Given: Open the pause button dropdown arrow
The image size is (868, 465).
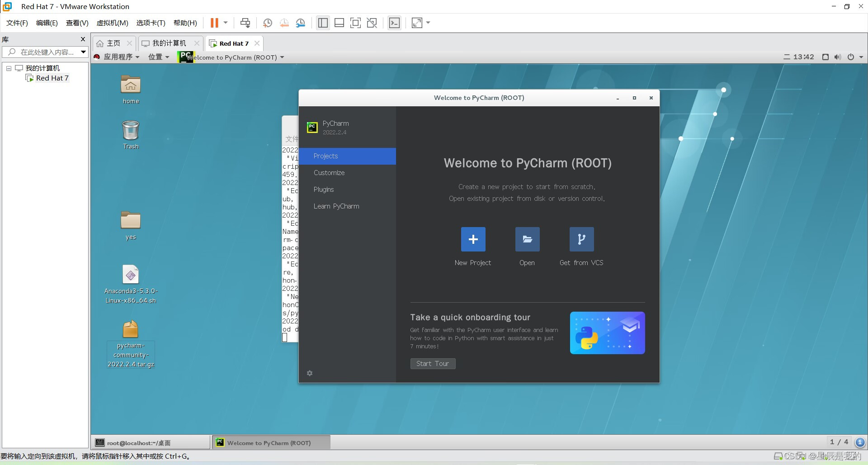Looking at the screenshot, I should tap(226, 23).
